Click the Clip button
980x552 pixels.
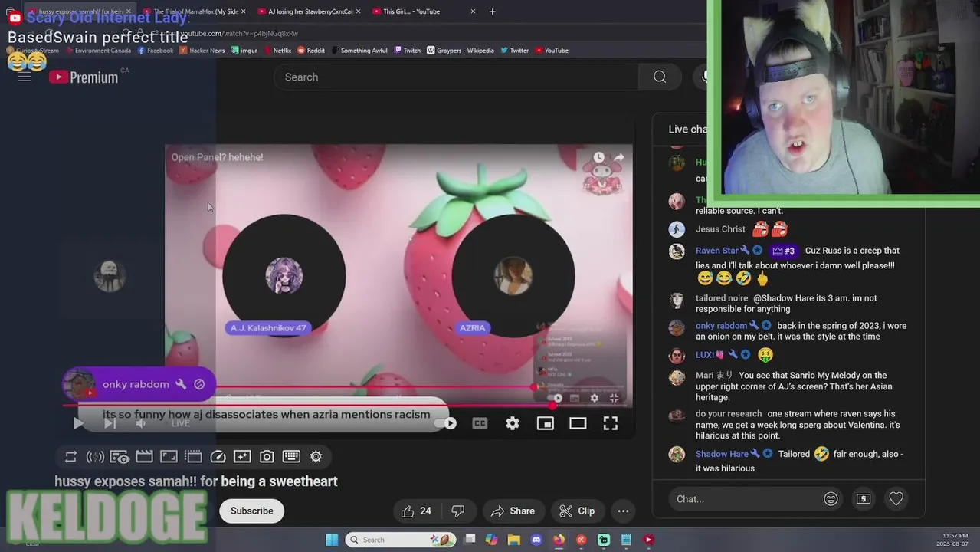[x=577, y=511]
